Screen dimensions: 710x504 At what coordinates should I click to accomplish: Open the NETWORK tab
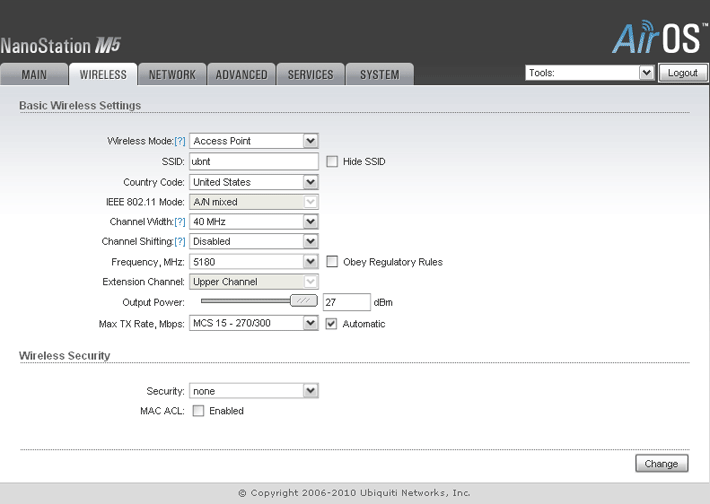pyautogui.click(x=172, y=74)
